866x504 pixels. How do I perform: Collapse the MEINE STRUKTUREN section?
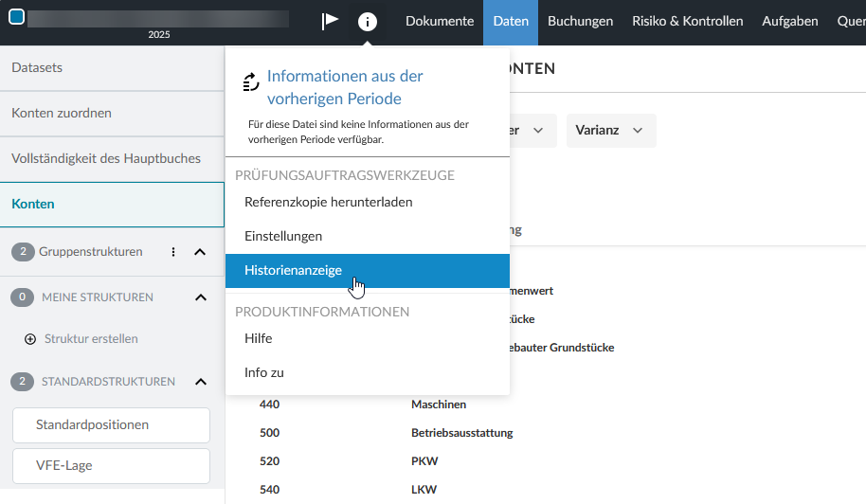point(201,297)
